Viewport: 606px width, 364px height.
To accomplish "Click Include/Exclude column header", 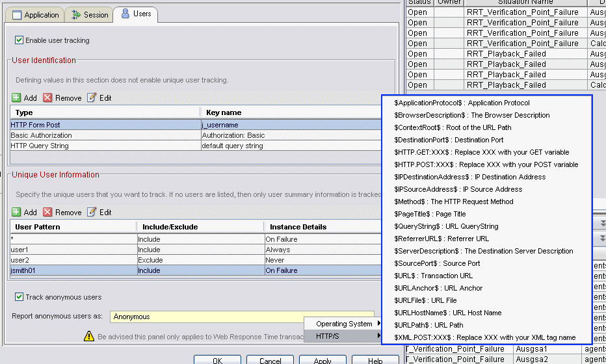I will coord(200,227).
